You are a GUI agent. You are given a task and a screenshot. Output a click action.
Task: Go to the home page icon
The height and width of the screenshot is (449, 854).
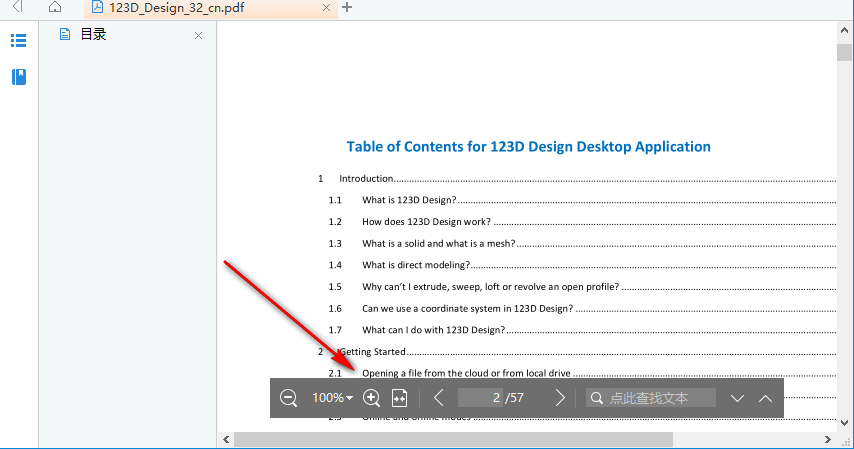pos(54,7)
